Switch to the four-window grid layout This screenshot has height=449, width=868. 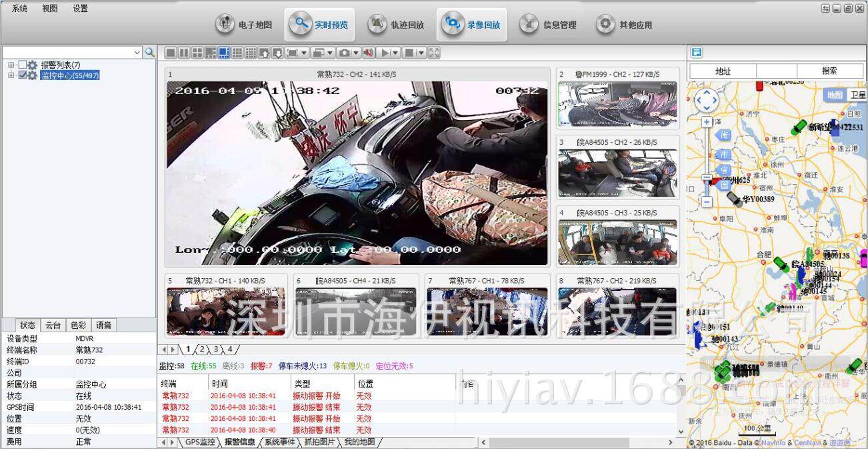[x=197, y=53]
